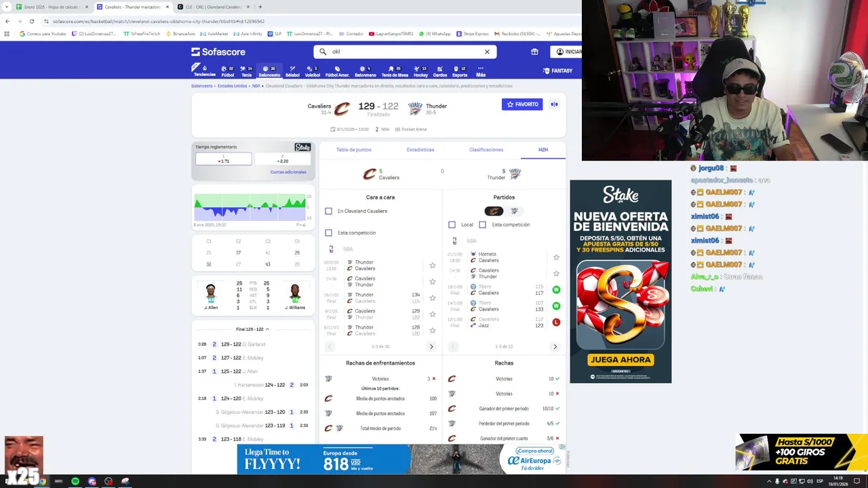Open the Dardos sport section
The image size is (868, 488).
tap(440, 71)
